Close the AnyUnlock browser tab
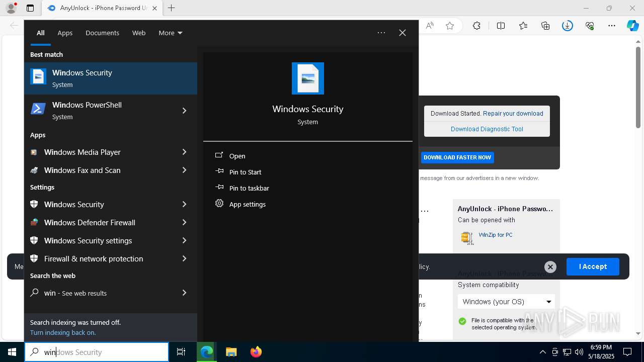Screen dimensions: 644x362 (154, 8)
